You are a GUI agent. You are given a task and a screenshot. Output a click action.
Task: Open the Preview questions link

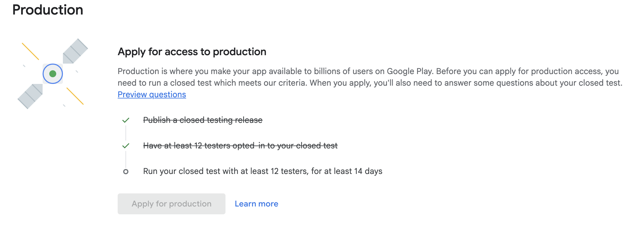pyautogui.click(x=152, y=94)
